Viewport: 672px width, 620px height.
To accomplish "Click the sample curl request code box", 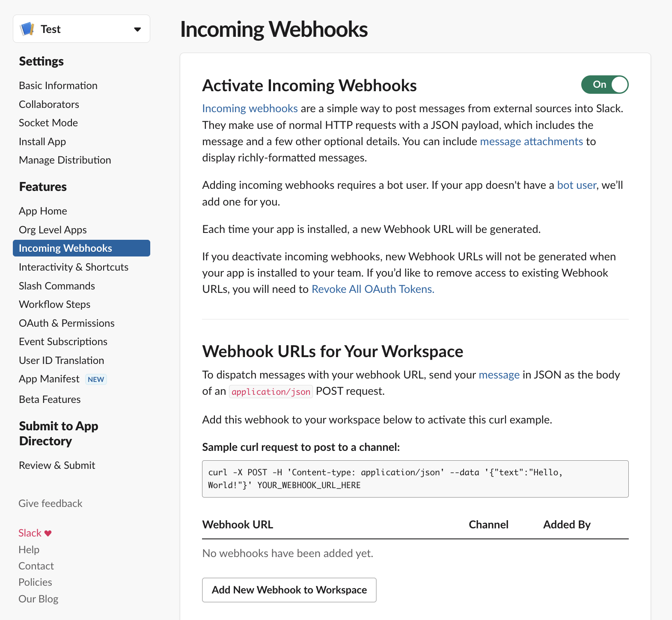I will [x=415, y=479].
